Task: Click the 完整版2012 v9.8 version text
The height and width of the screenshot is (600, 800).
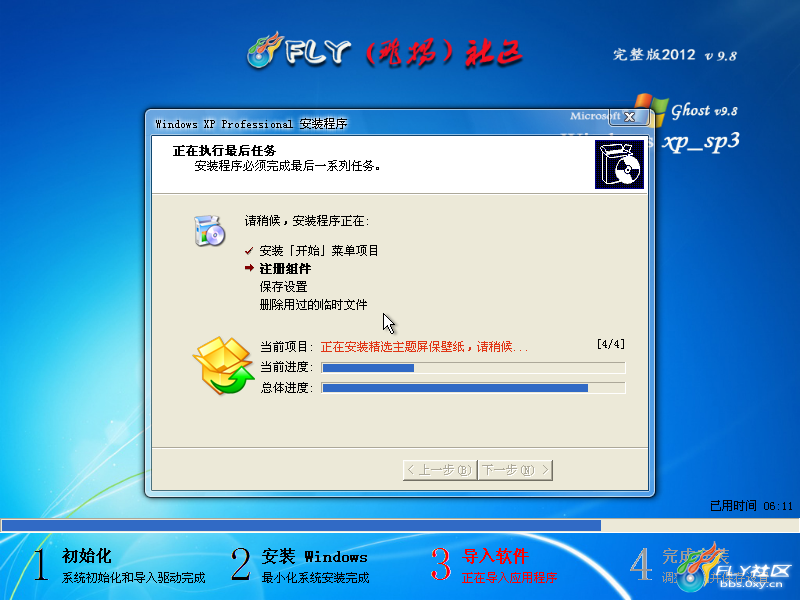Action: click(x=674, y=55)
